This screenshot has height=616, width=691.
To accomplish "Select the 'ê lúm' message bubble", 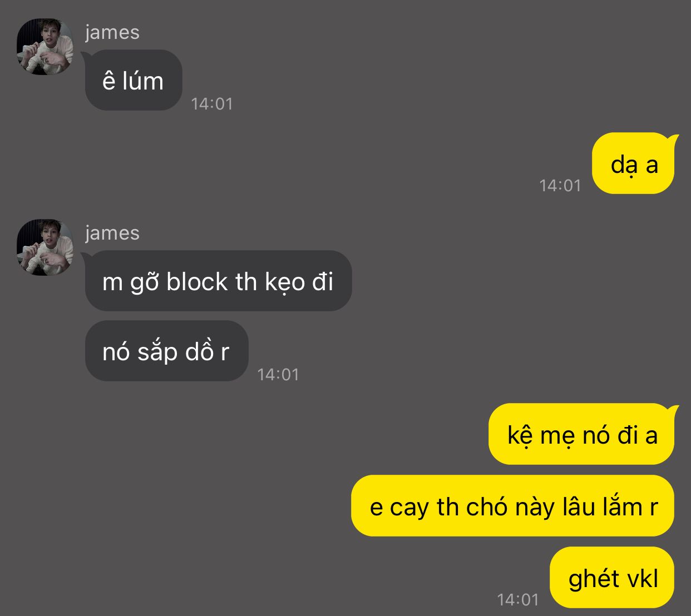I will (x=134, y=80).
